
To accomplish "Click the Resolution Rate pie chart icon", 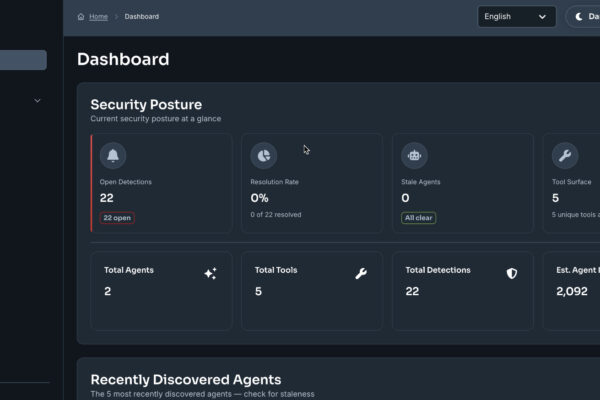I will pos(264,155).
